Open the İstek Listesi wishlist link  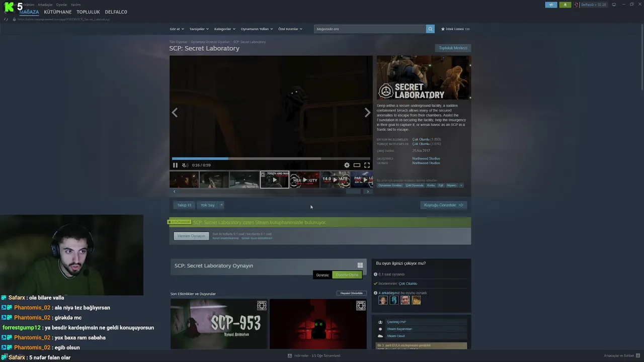point(455,29)
